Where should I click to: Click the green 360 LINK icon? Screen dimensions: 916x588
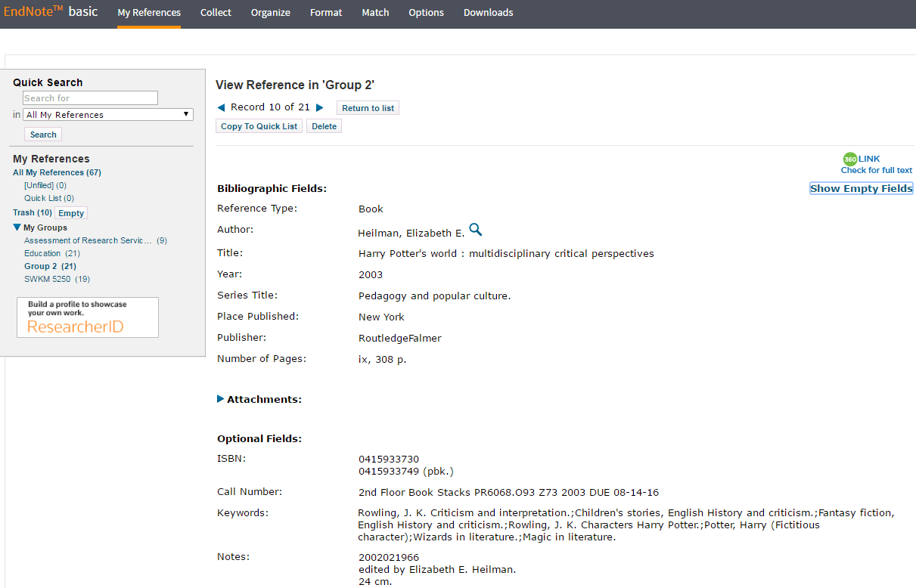point(850,159)
